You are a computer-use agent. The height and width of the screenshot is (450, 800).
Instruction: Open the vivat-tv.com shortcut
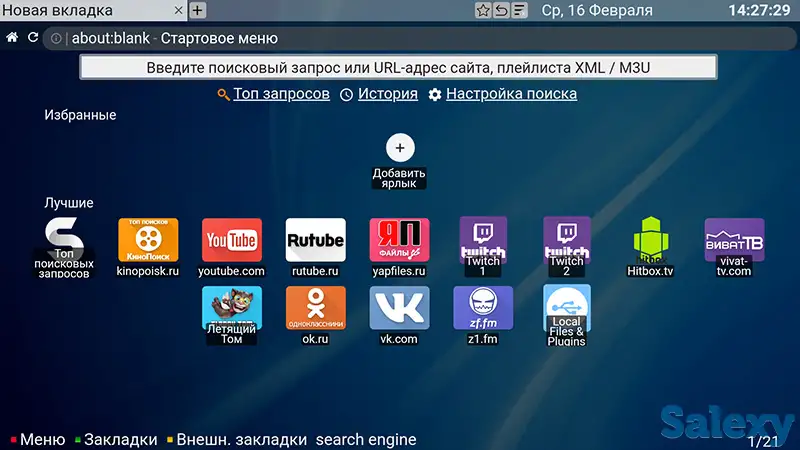pyautogui.click(x=734, y=247)
